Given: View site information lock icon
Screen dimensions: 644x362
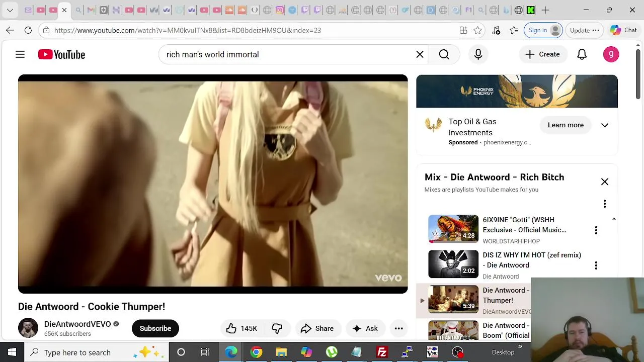Looking at the screenshot, I should tap(46, 30).
